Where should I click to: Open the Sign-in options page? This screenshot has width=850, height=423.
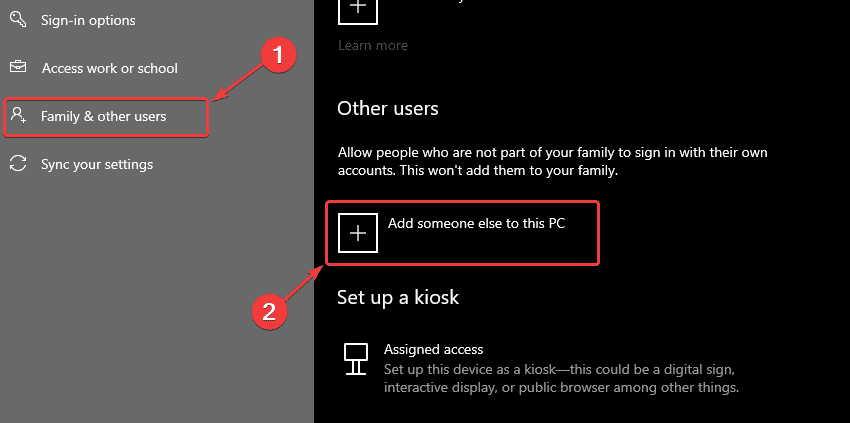tap(88, 21)
